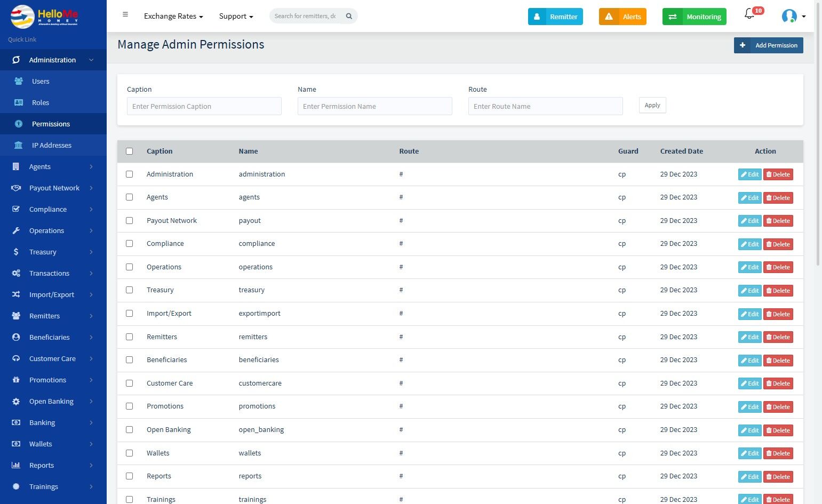Click the top search for remitters field

305,16
